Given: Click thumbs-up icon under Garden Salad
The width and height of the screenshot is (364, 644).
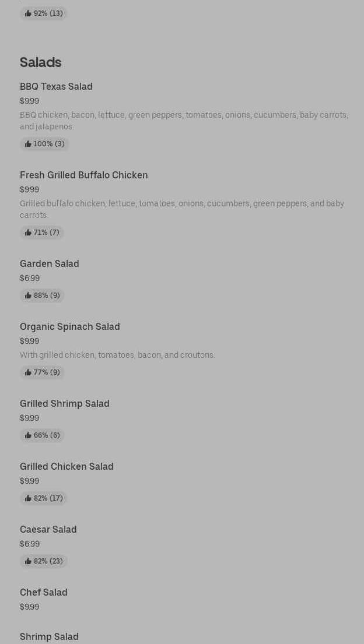Looking at the screenshot, I should coord(28,295).
